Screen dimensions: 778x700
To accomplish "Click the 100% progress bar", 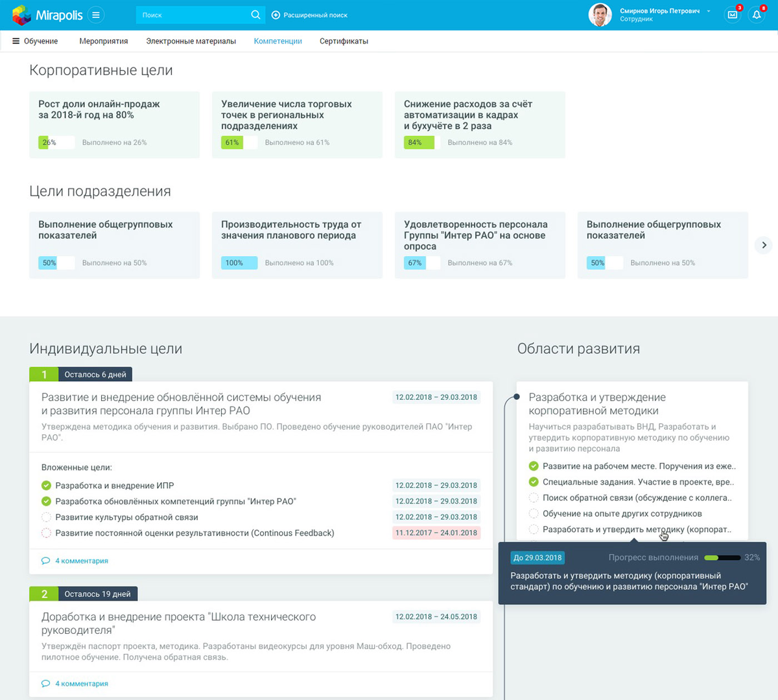I will coord(239,263).
